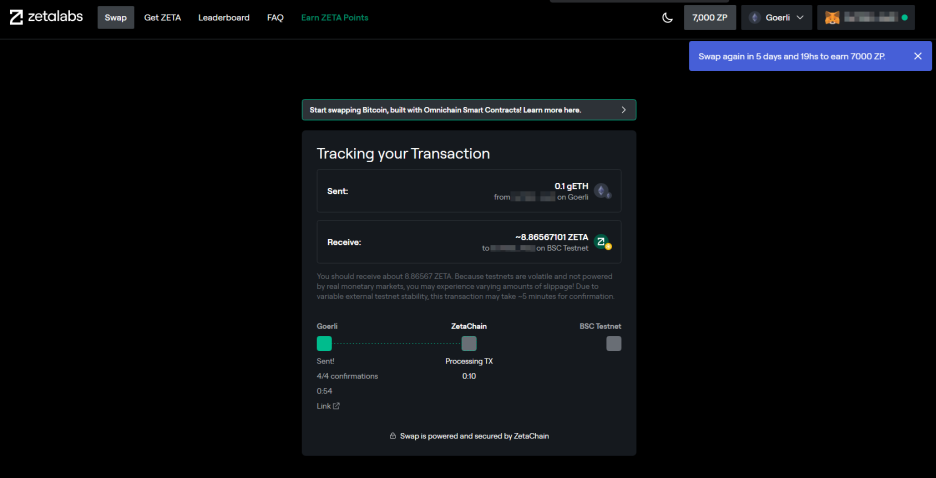Viewport: 936px width, 478px height.
Task: Click the 'Swap again in 5 days' notification text
Action: click(x=792, y=56)
